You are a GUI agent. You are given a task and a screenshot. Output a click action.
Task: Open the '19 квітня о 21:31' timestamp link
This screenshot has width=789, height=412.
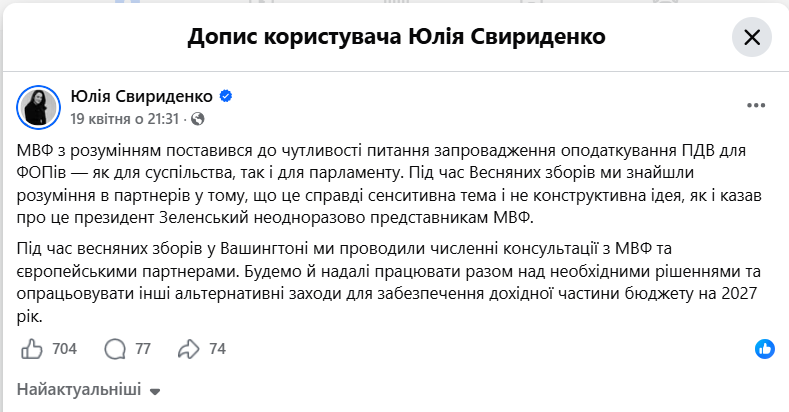pos(124,119)
